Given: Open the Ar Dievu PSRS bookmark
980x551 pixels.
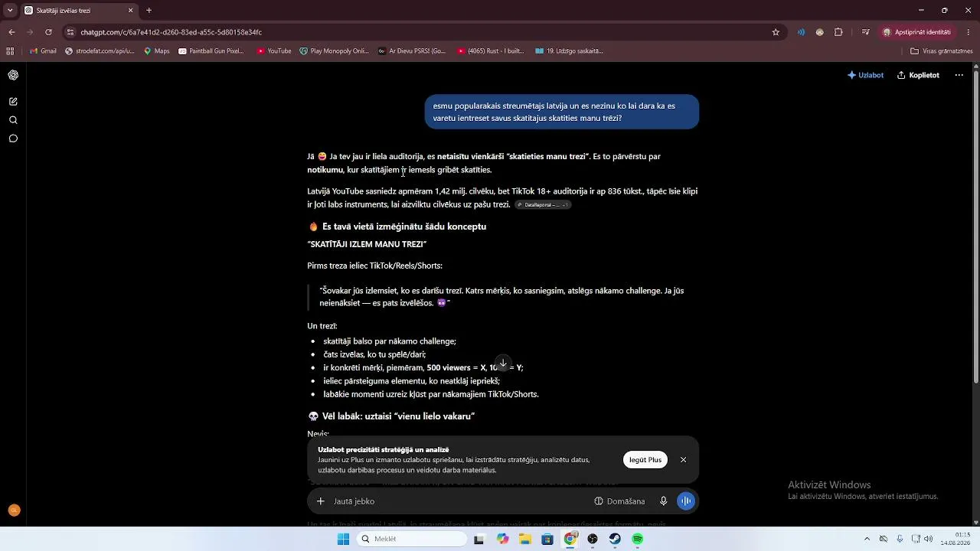Looking at the screenshot, I should pos(412,51).
